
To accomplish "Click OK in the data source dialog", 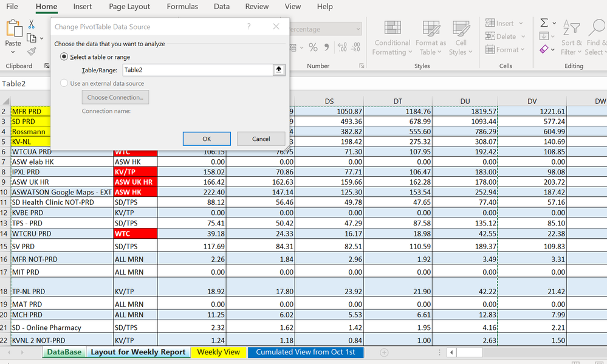I will 207,139.
